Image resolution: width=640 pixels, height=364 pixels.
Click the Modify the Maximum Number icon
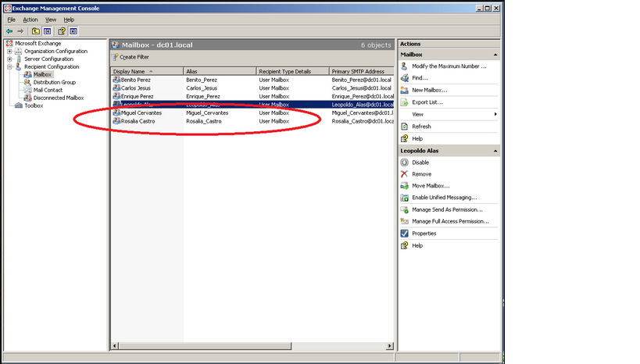(x=405, y=66)
